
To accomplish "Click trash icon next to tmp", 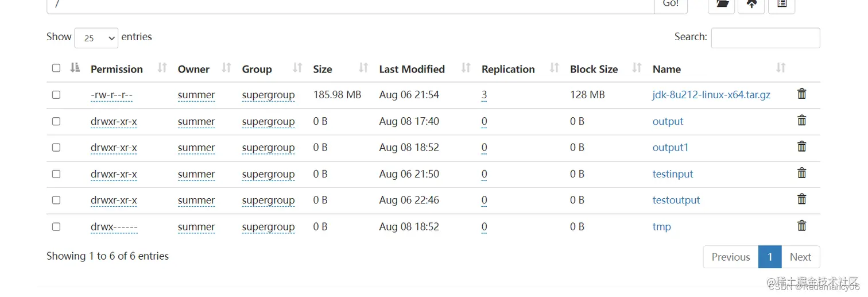I will pos(802,226).
